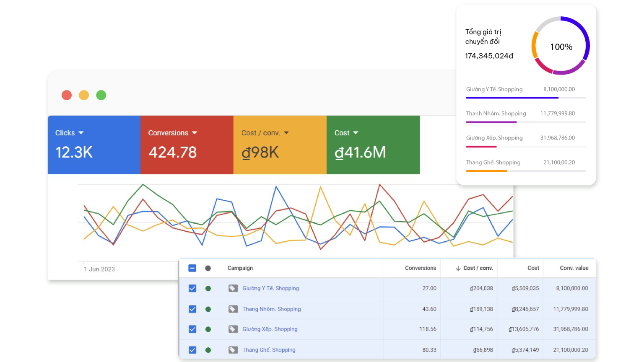Click the sort arrow beside Cost / conv. header
The image size is (644, 362).
tap(458, 268)
